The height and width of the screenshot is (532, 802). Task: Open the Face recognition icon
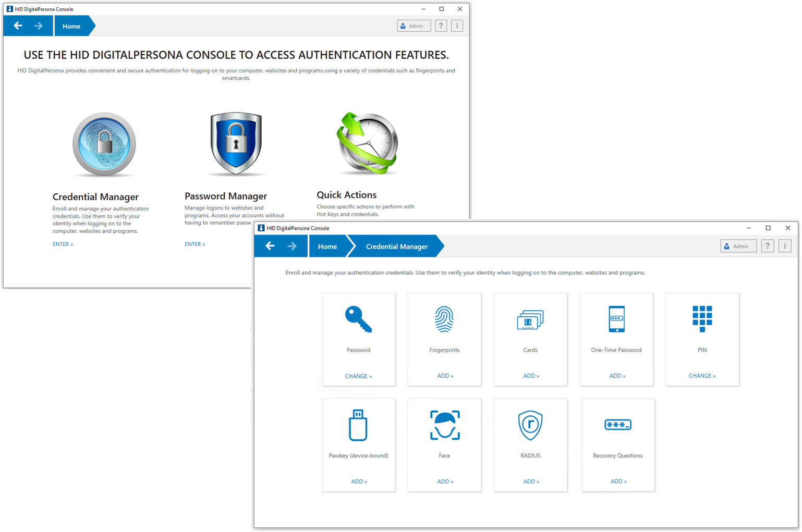click(x=444, y=425)
